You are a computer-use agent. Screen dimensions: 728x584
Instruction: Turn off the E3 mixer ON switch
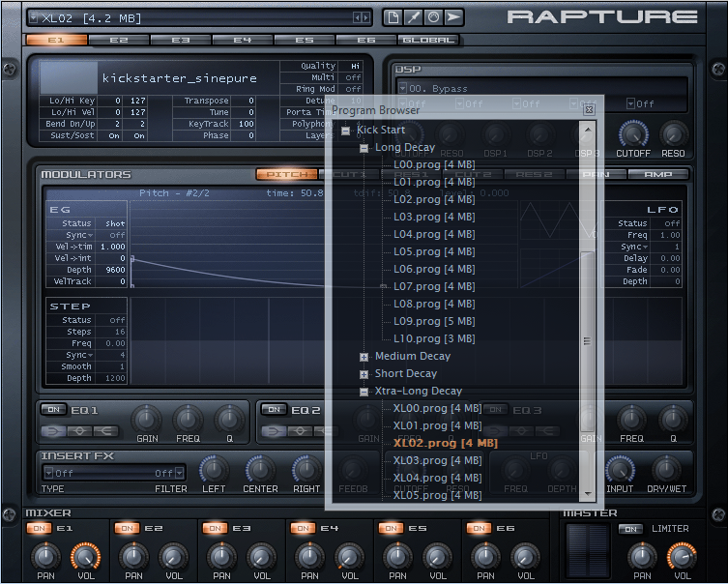[216, 529]
